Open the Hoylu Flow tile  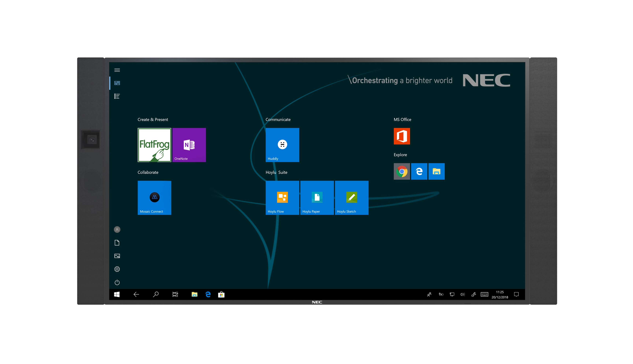coord(282,198)
